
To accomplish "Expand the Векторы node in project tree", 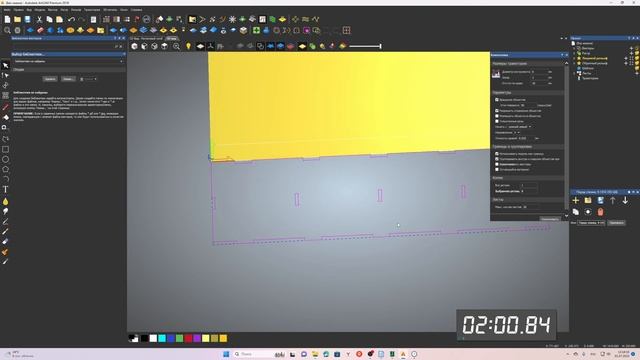I will coord(574,48).
